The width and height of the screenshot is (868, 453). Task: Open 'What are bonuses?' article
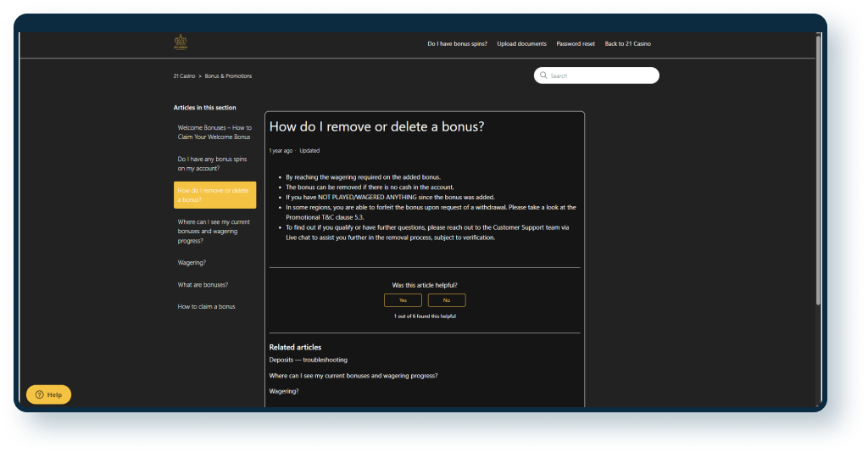203,285
